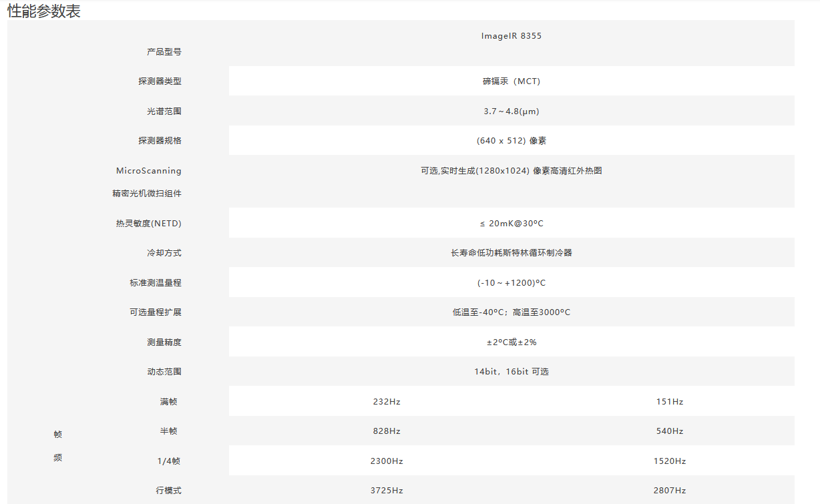The height and width of the screenshot is (504, 820).
Task: Click the 频 character in the frame-rate header
Action: click(58, 458)
